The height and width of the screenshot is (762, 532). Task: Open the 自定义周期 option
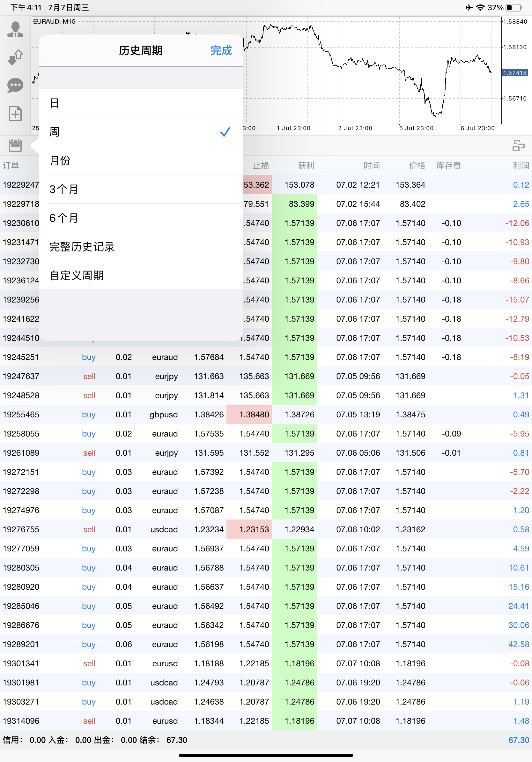(77, 276)
